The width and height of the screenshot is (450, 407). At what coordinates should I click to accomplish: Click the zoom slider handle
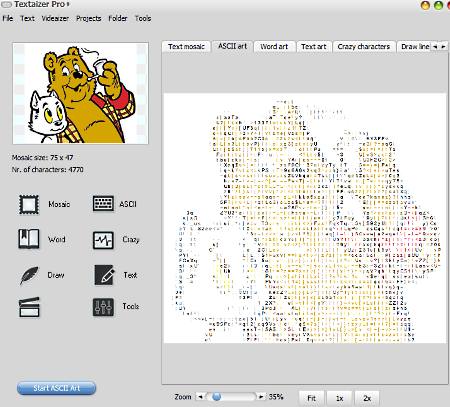point(216,397)
